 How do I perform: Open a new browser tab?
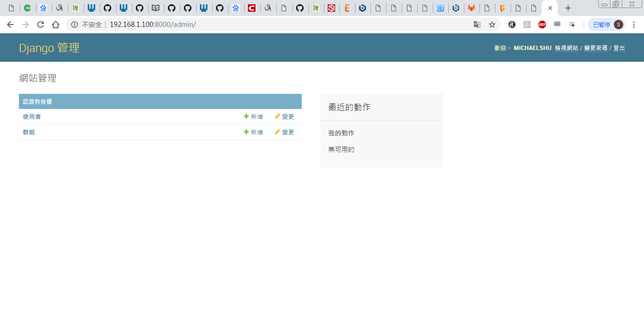click(568, 8)
